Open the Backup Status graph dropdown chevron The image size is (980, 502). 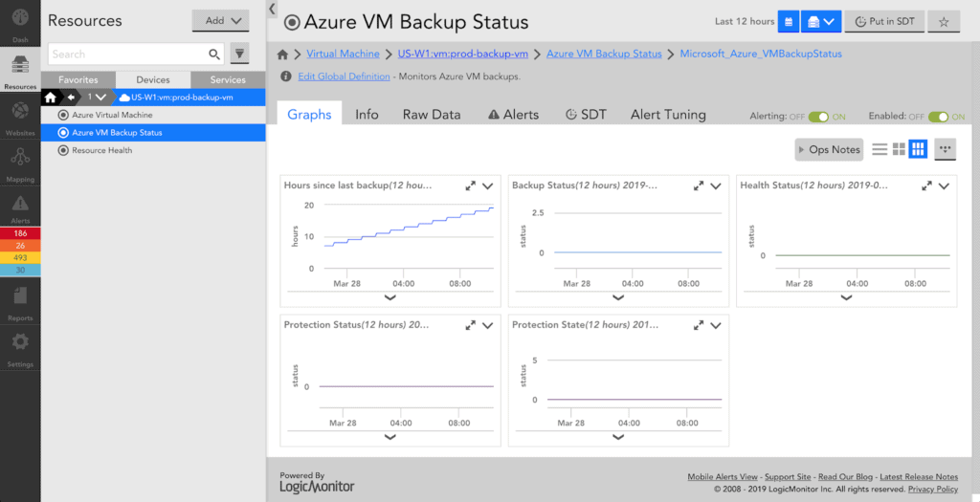coord(716,186)
